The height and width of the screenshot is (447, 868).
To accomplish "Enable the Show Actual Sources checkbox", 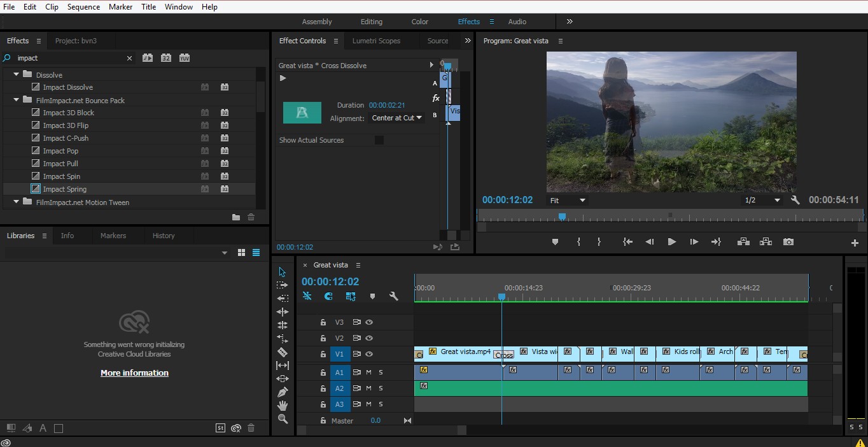I will (379, 140).
